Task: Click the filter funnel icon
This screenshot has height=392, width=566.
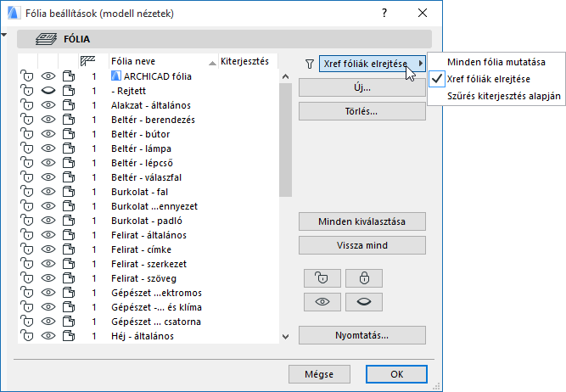Action: point(310,63)
